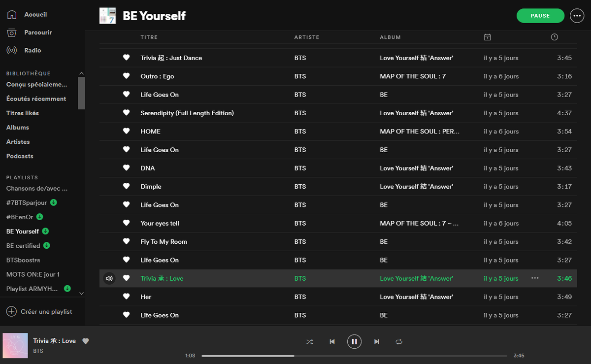Open the Chansons de/avec playlist

(x=37, y=188)
